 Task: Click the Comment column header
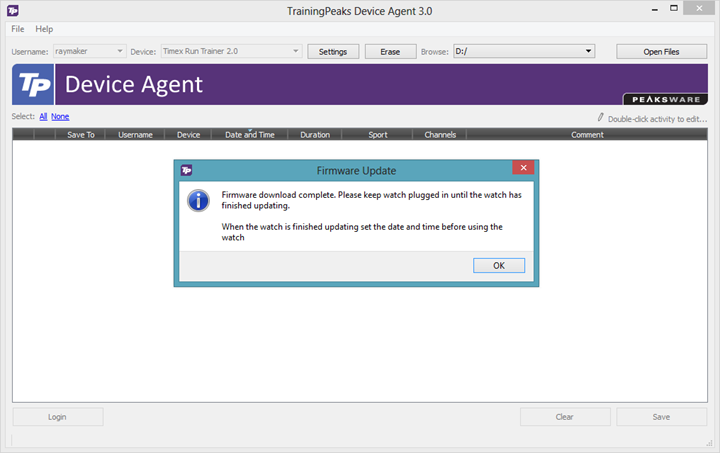pos(587,134)
